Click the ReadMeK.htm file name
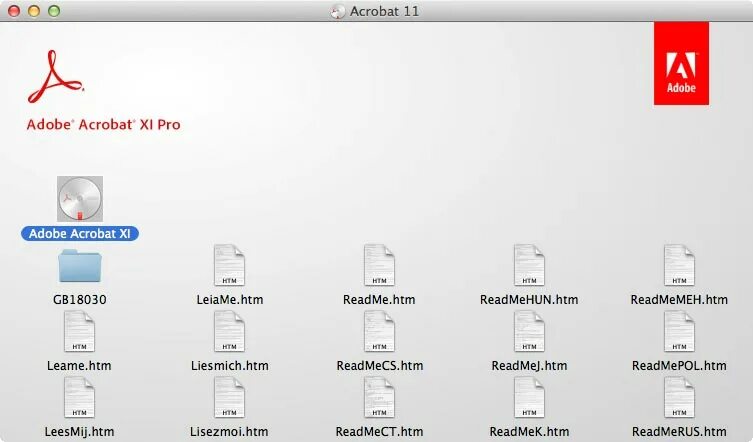Viewport: 753px width, 442px height. click(529, 431)
